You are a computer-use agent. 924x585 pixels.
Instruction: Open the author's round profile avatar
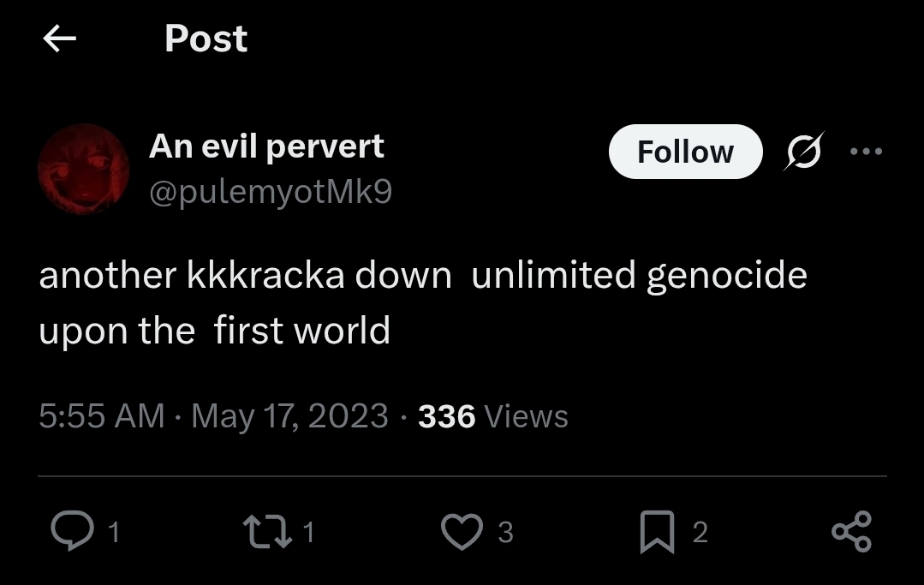tap(83, 169)
